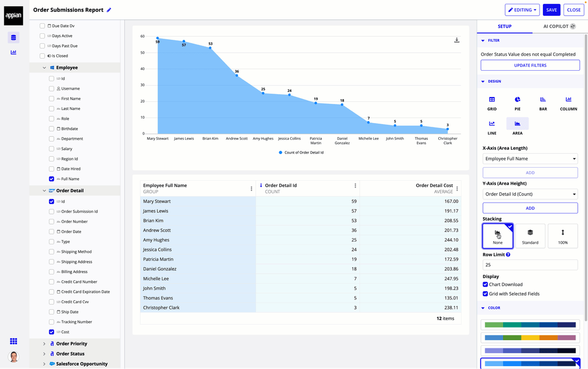The height and width of the screenshot is (369, 588).
Task: Switch to the AI Copilot tab
Action: pos(559,26)
